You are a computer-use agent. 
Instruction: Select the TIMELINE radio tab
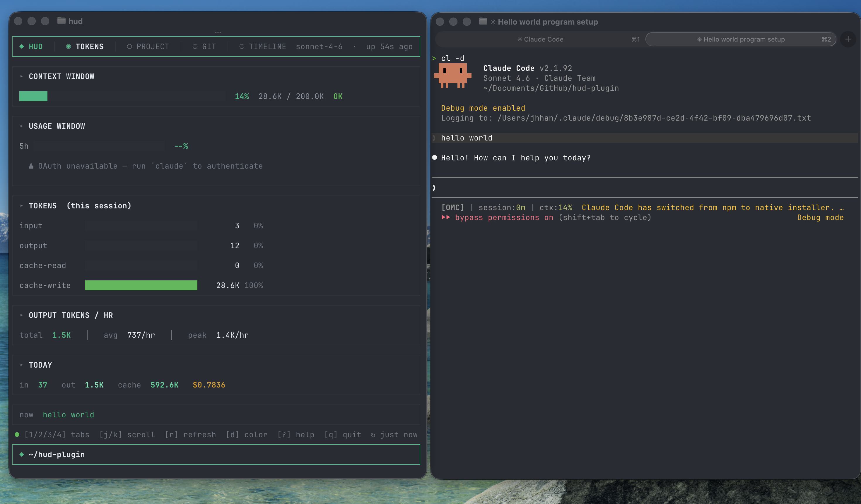[x=262, y=47]
